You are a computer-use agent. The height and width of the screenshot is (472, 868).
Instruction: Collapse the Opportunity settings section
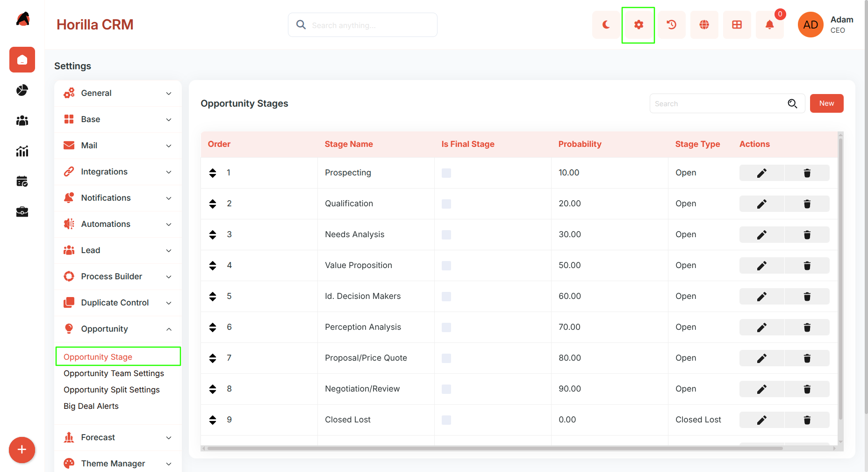(x=118, y=329)
